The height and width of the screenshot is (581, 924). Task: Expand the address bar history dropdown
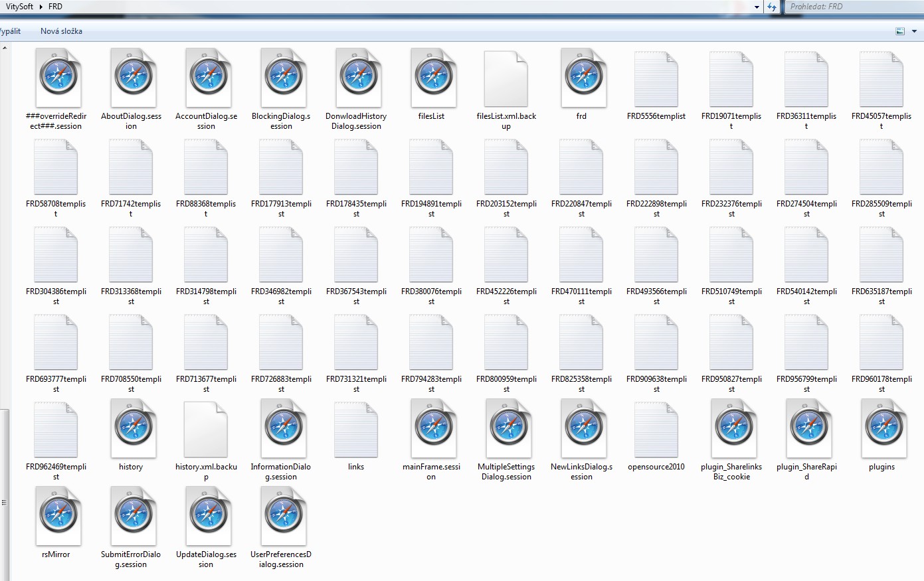757,7
